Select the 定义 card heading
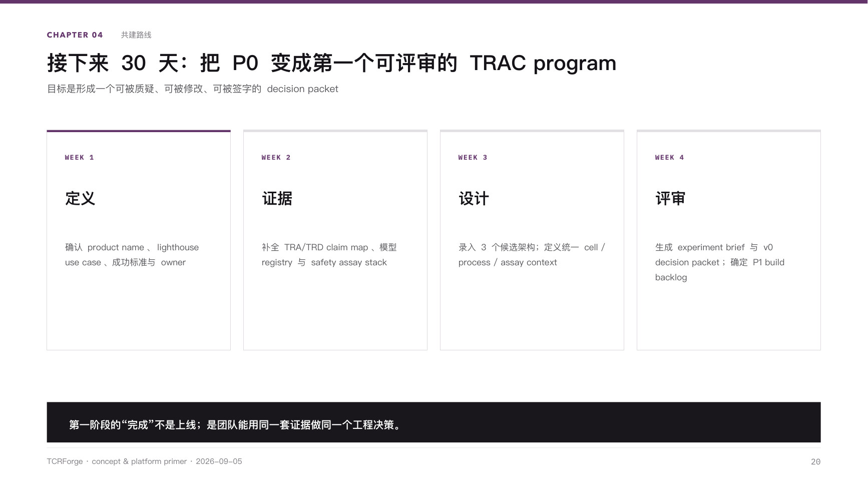 point(80,199)
